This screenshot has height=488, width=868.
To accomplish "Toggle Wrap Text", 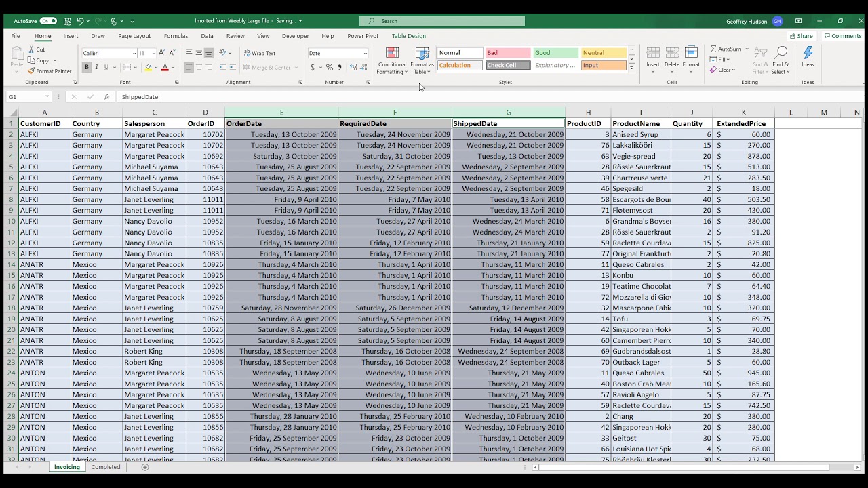I will [x=260, y=53].
